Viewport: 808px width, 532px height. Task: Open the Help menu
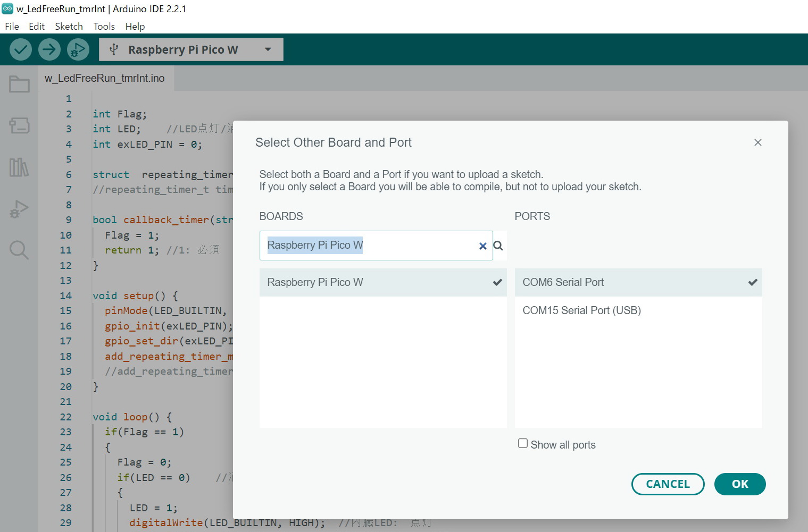(x=135, y=27)
